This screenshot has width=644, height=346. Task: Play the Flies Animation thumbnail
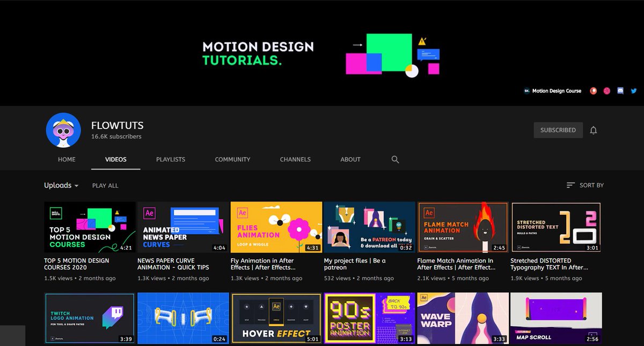click(x=276, y=227)
